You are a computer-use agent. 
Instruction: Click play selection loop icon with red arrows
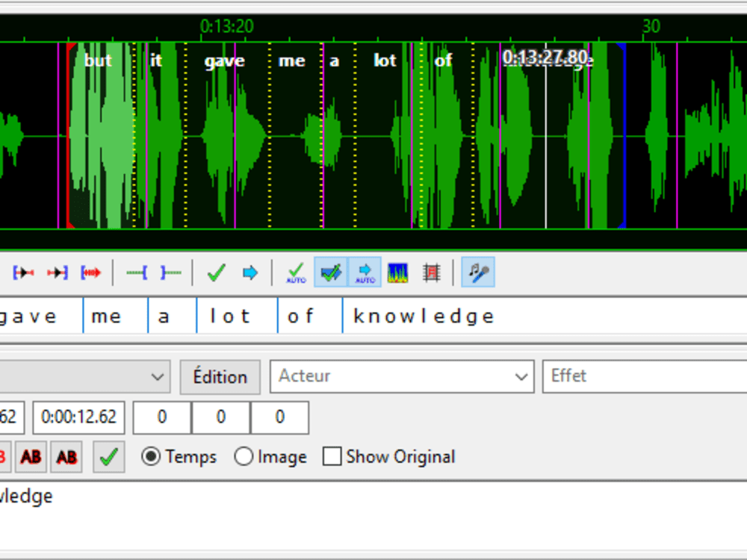pyautogui.click(x=91, y=273)
